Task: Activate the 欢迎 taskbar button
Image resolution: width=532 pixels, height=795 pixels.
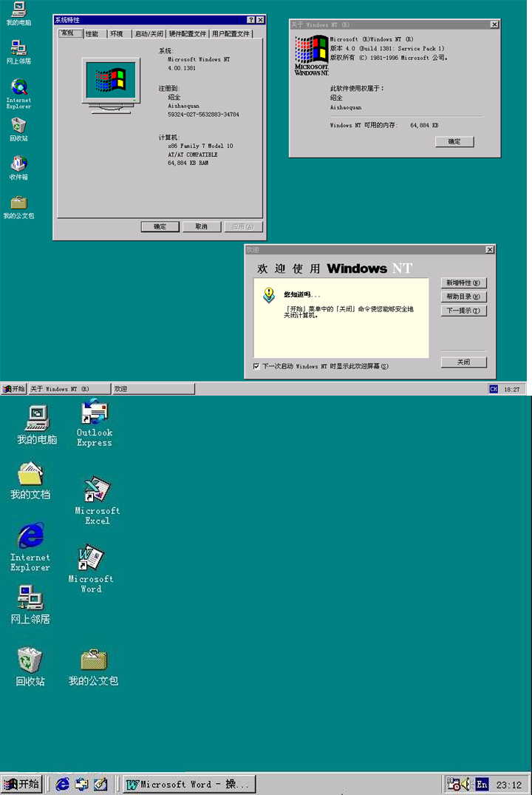Action: pos(154,389)
